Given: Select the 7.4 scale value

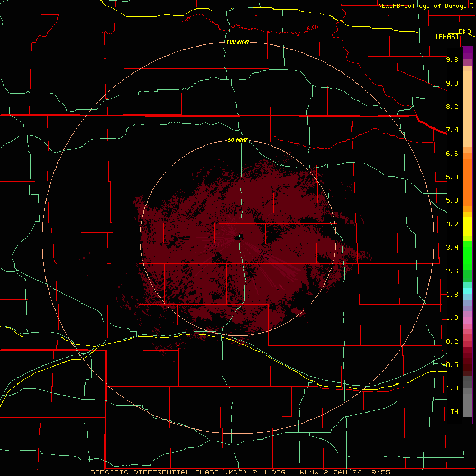Looking at the screenshot, I should point(452,130).
